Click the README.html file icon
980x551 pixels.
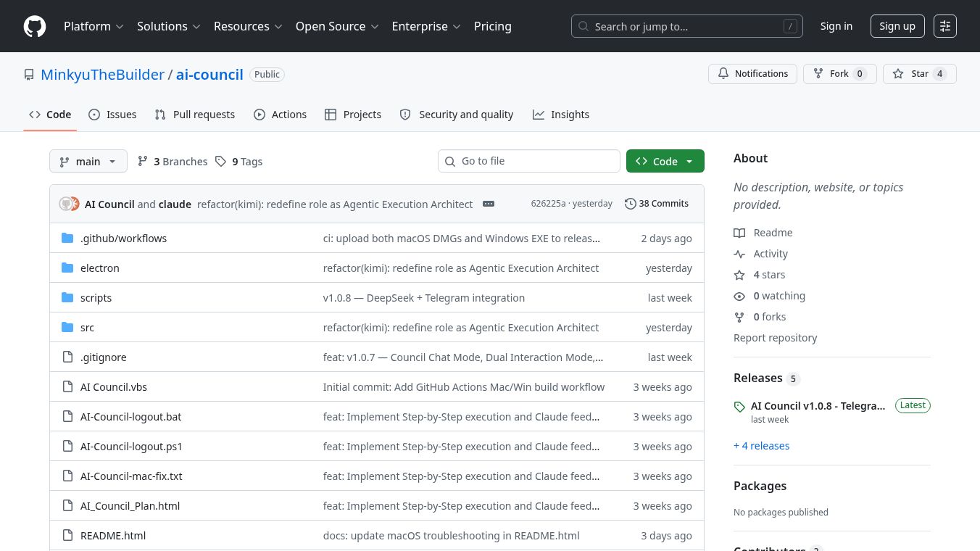67,535
